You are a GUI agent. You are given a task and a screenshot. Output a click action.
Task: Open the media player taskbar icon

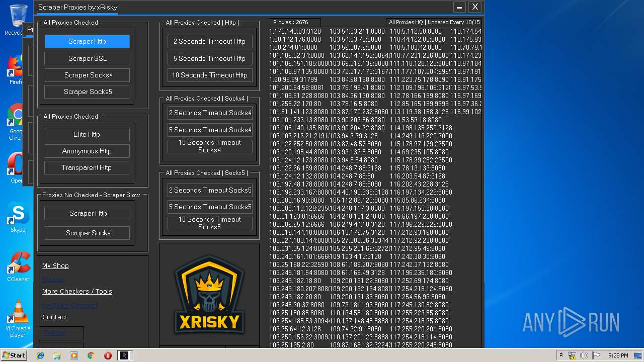[74, 355]
